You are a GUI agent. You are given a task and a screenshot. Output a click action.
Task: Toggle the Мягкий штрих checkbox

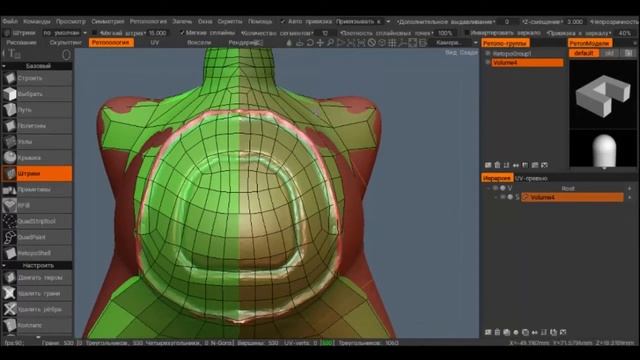tap(95, 33)
